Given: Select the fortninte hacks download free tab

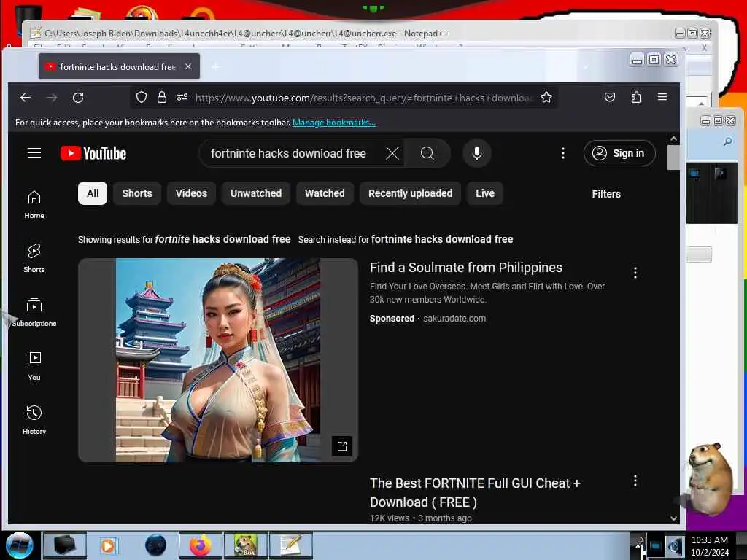Looking at the screenshot, I should (x=119, y=66).
